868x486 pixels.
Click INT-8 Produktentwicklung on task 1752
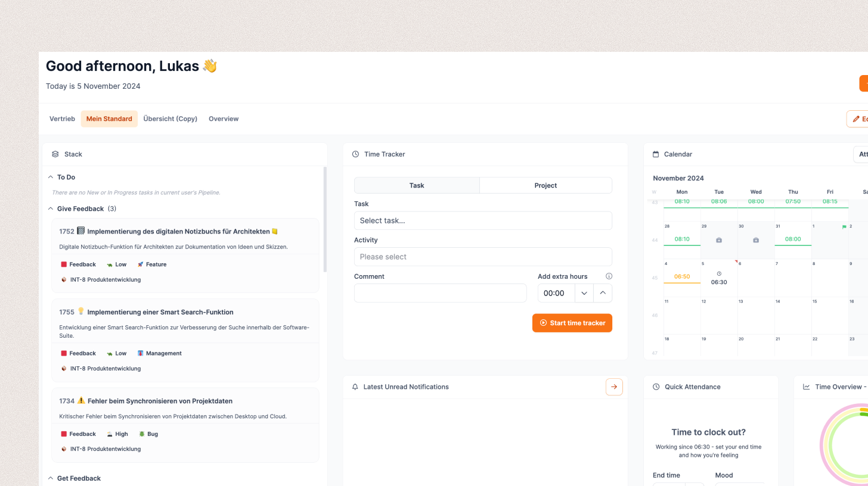[x=101, y=279]
